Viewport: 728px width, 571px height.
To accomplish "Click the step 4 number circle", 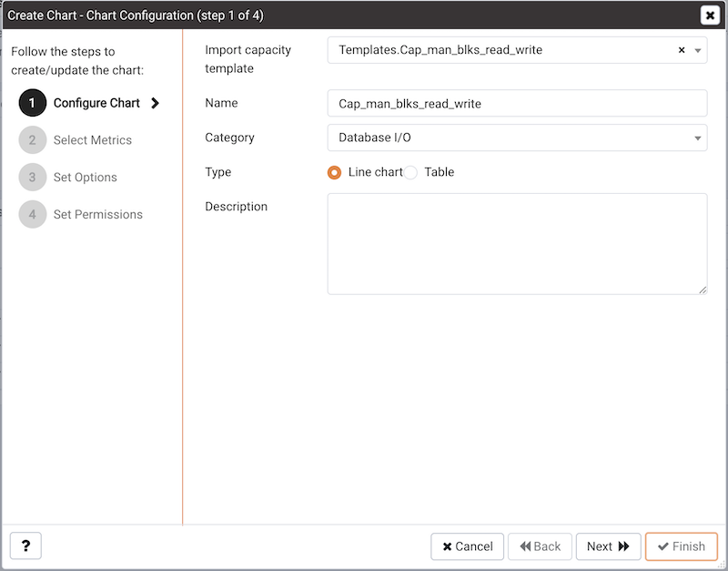I will pos(33,214).
